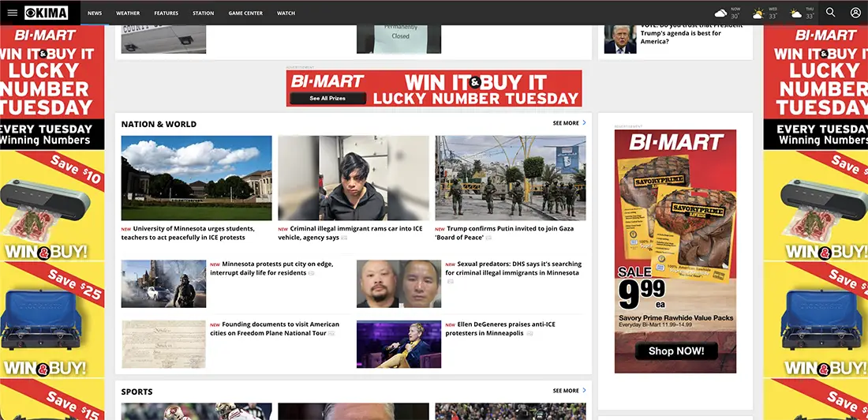Click the Bi-Mart Win It & Buy It banner
This screenshot has height=420, width=868.
[x=434, y=88]
